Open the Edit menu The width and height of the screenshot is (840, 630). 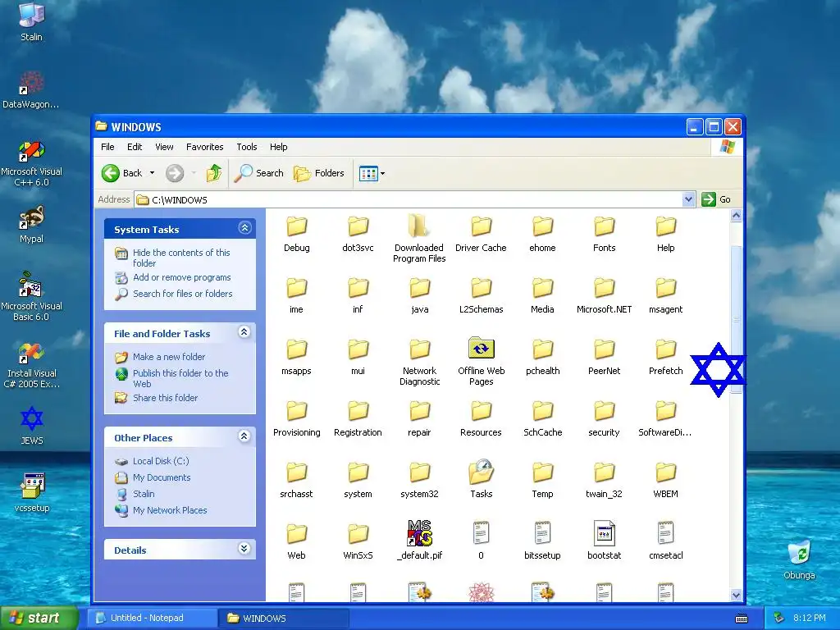point(135,147)
